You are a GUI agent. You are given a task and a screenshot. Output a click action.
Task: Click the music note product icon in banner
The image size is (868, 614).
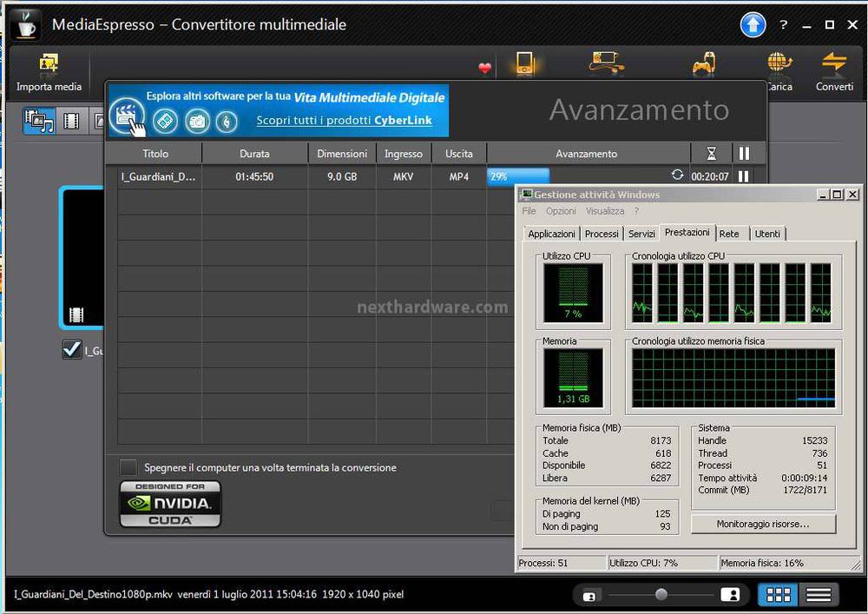pos(227,122)
